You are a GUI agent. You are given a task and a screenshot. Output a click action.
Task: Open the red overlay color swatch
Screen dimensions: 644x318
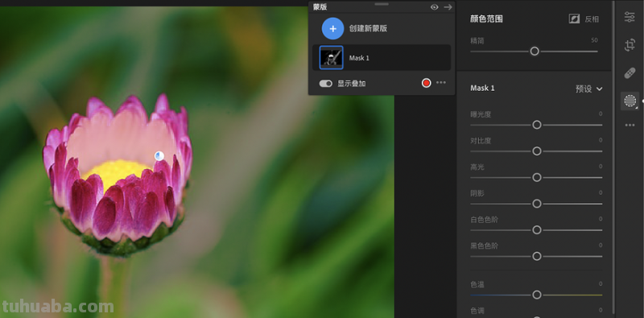click(427, 83)
